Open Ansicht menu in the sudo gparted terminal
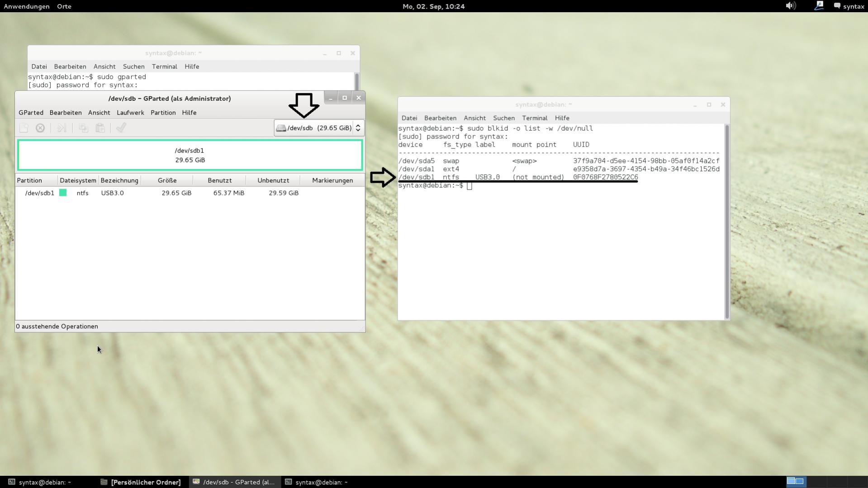The width and height of the screenshot is (868, 488). coord(104,66)
